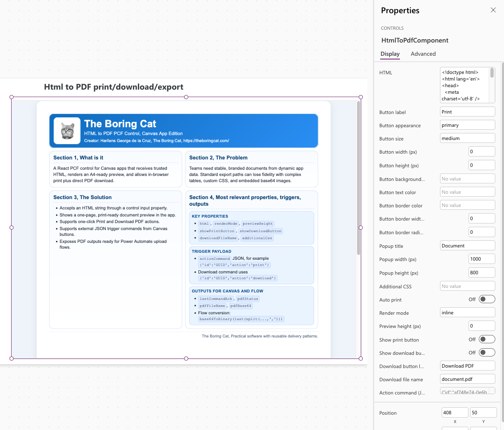Click the 'TRIGGER PAYLOAD' subheading

coord(211,252)
